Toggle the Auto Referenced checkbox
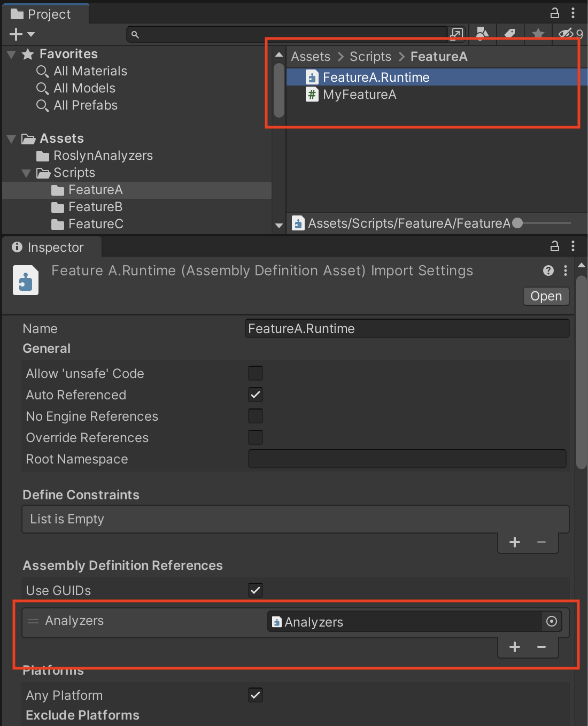 click(x=256, y=395)
